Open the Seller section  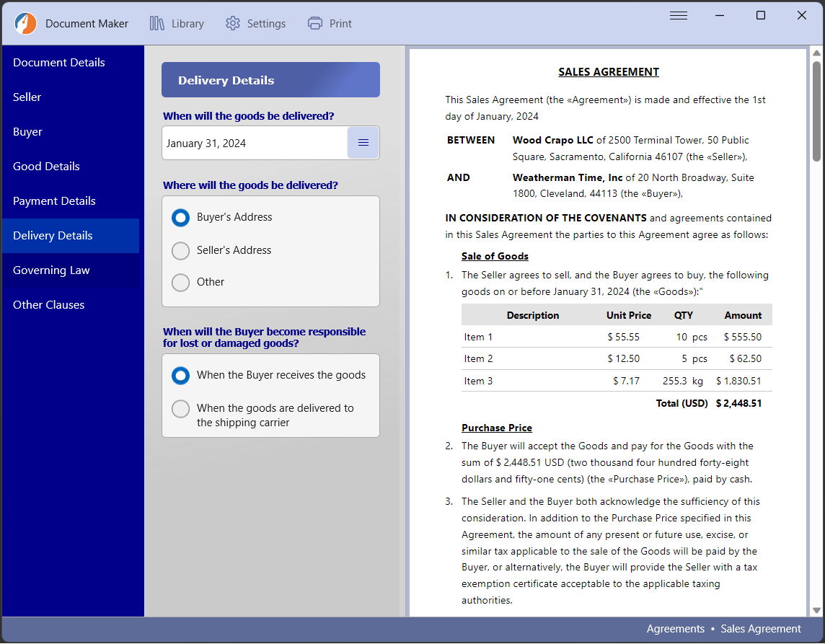[x=71, y=97]
